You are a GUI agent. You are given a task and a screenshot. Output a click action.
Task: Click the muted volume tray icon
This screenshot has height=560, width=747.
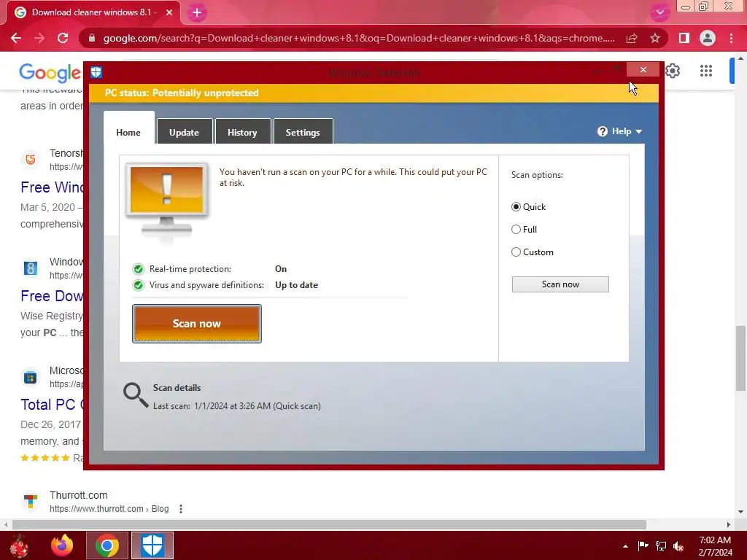(x=678, y=545)
